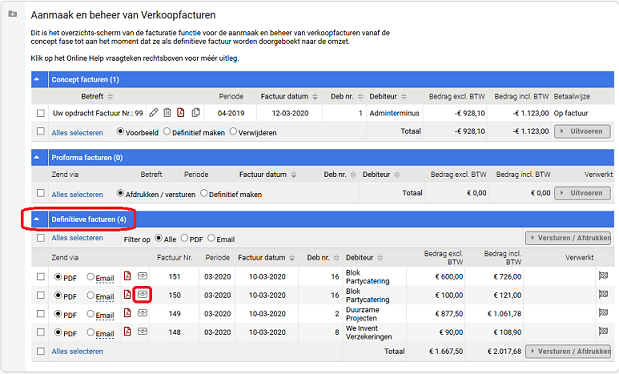Select the Voorbeeld radio option
The height and width of the screenshot is (374, 619).
pyautogui.click(x=120, y=132)
